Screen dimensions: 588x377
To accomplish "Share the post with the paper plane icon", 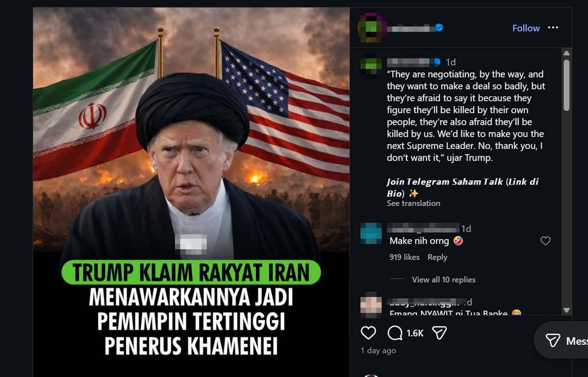I will click(x=439, y=333).
